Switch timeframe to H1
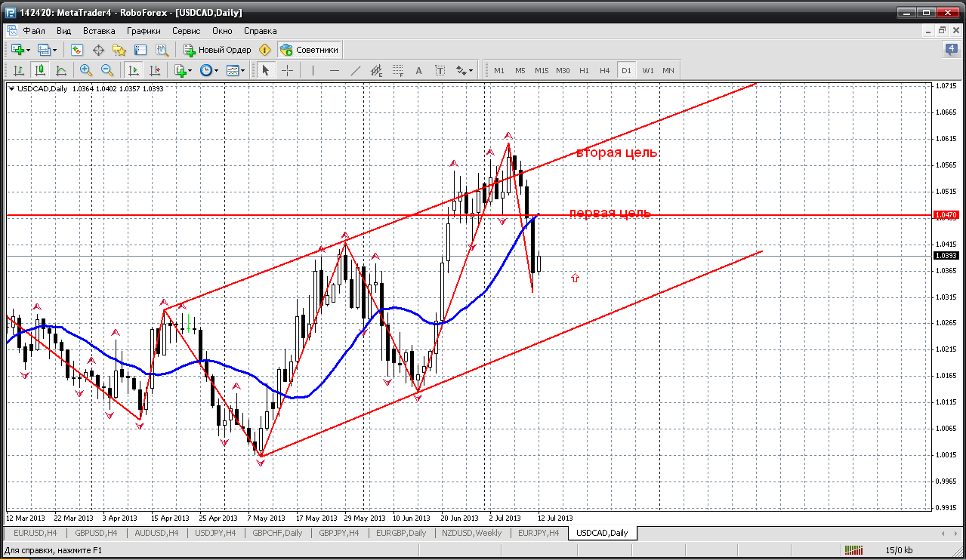Viewport: 966px width, 560px height. coord(584,70)
